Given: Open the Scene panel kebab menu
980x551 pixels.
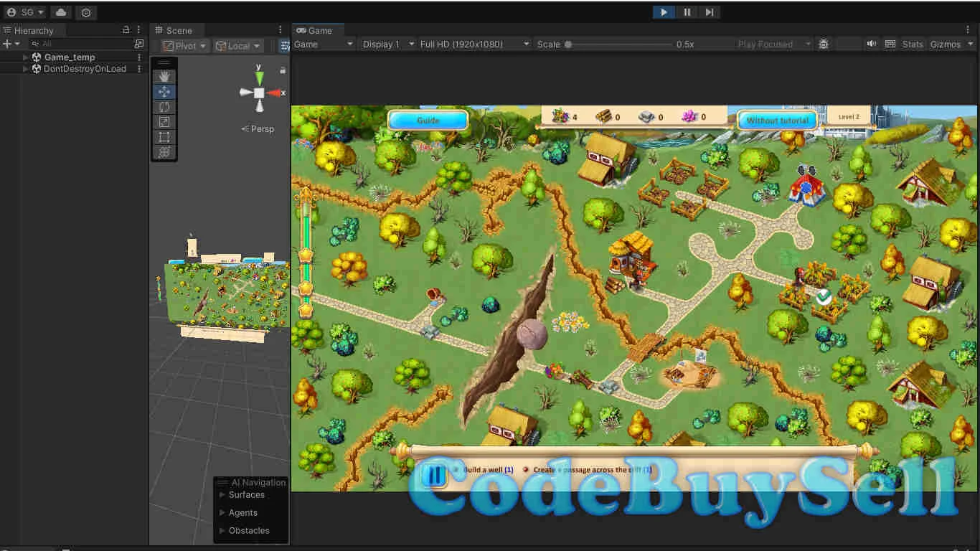Looking at the screenshot, I should pos(281,30).
